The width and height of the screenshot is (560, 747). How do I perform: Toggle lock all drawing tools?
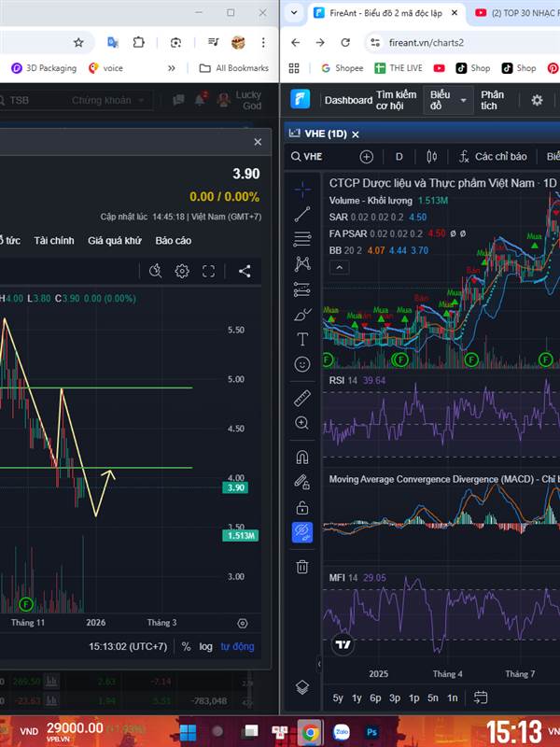point(301,507)
